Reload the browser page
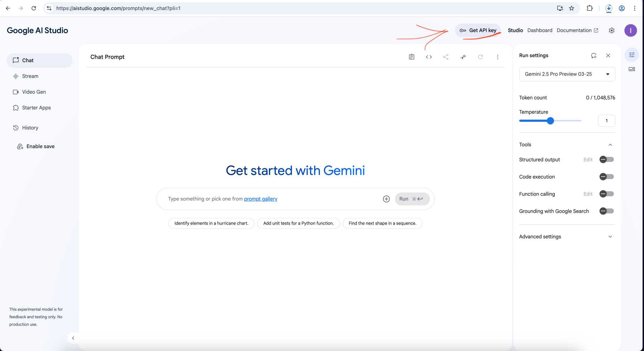Image resolution: width=644 pixels, height=351 pixels. 34,8
